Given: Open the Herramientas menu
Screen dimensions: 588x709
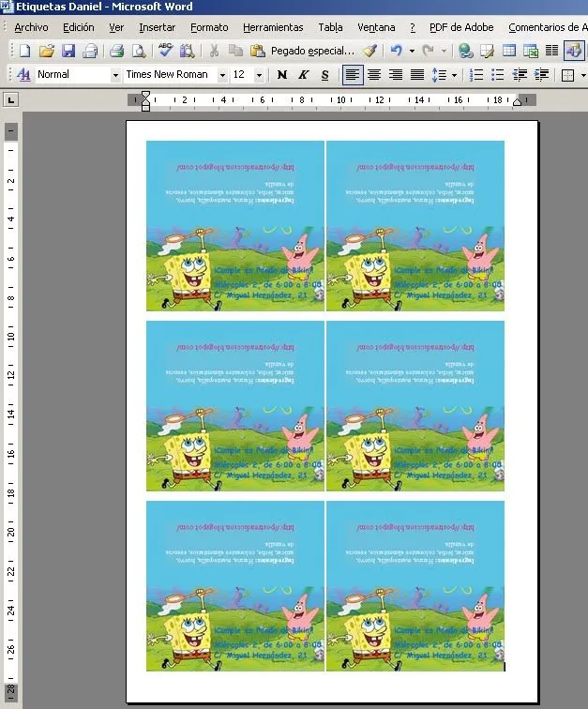Looking at the screenshot, I should tap(273, 27).
